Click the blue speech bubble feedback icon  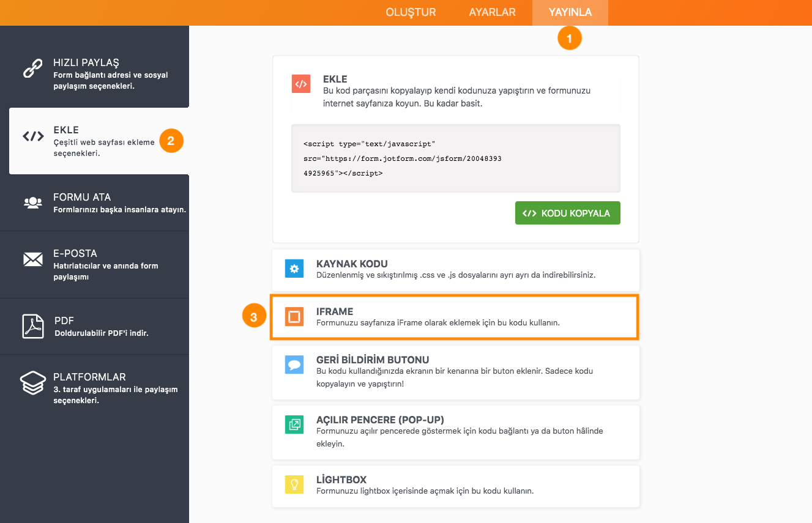click(294, 365)
